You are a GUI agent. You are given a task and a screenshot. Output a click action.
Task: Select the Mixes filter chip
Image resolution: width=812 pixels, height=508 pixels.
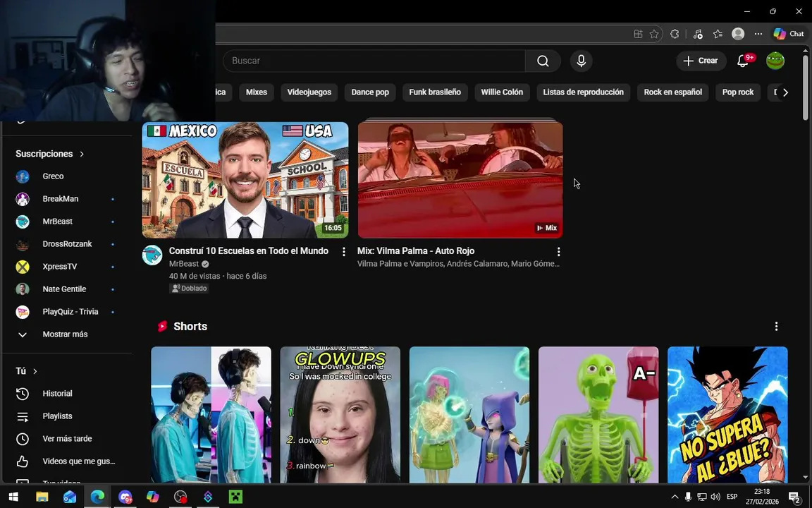click(x=257, y=92)
